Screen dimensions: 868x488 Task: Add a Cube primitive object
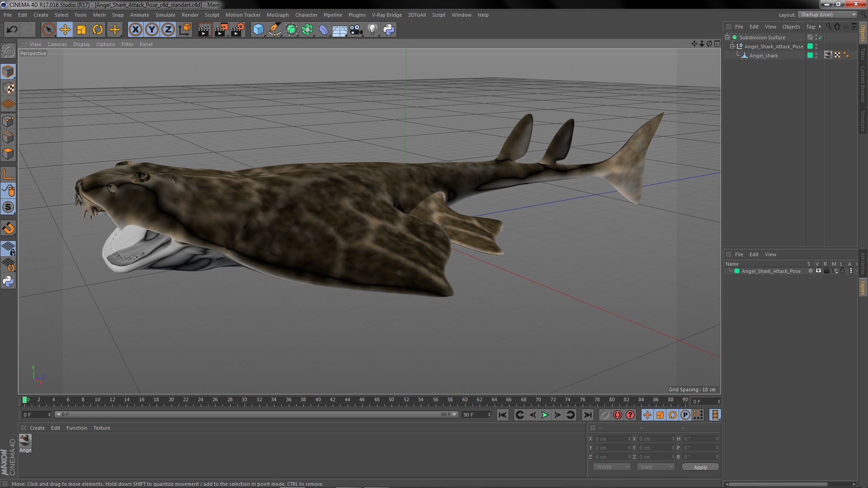click(258, 30)
